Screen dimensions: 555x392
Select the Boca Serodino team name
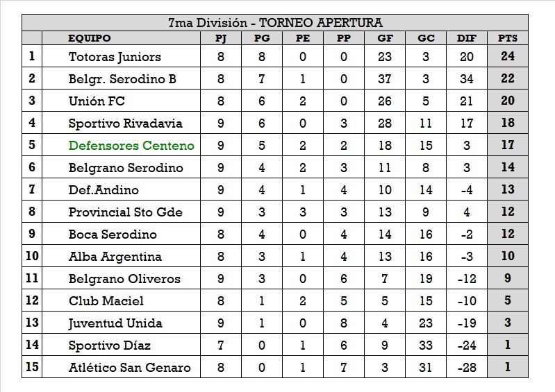[x=113, y=235]
